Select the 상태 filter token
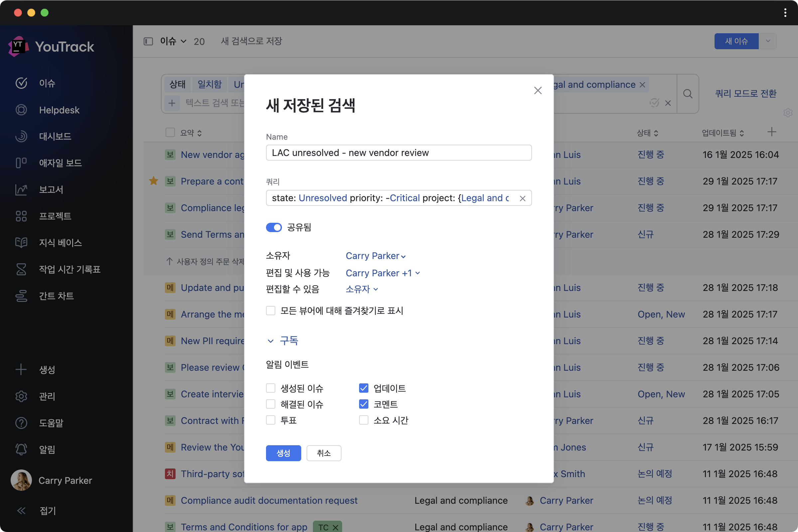Image resolution: width=798 pixels, height=532 pixels. click(x=178, y=84)
